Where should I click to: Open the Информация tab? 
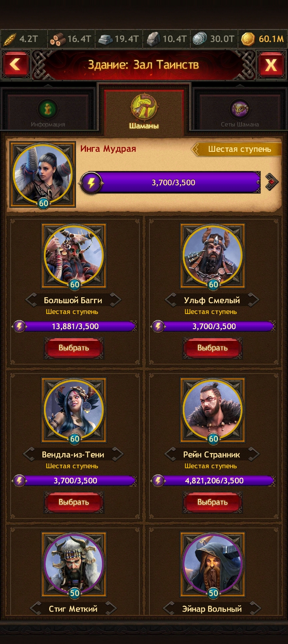48,113
